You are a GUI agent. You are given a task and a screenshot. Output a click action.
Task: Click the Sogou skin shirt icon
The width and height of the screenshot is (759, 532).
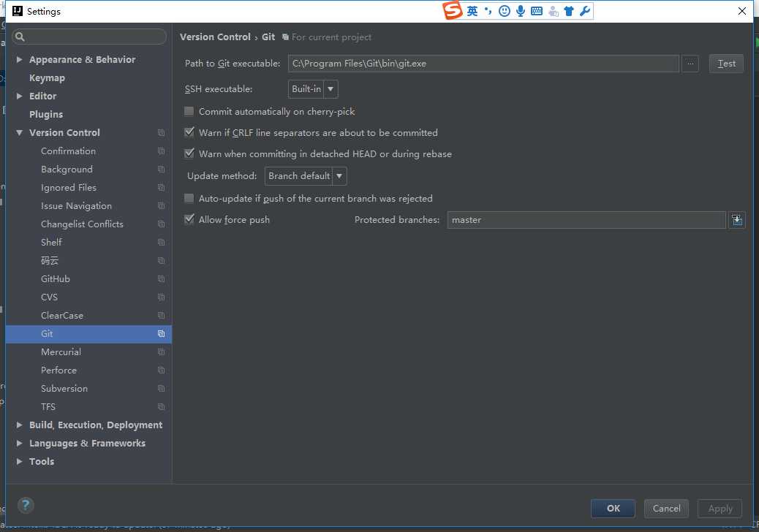pos(569,11)
